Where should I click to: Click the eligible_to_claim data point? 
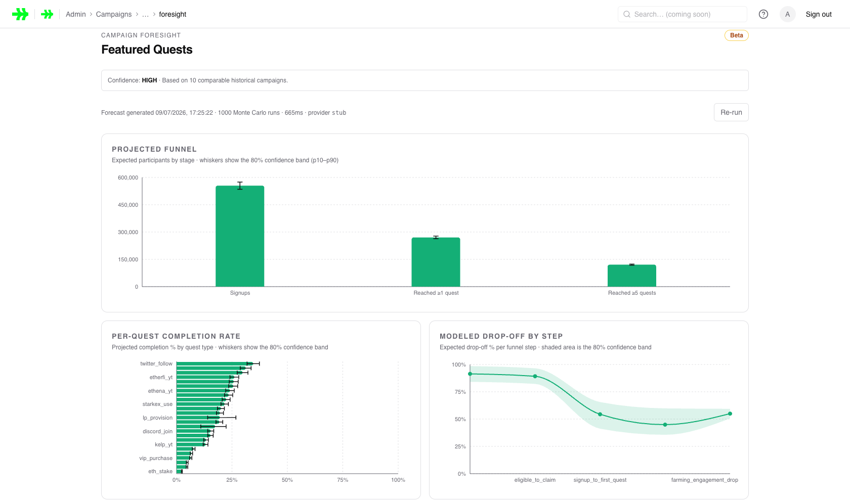pos(535,376)
